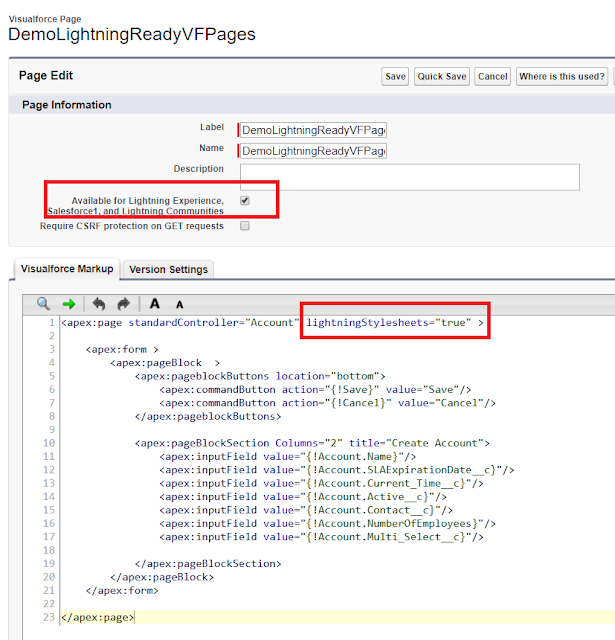Click the pageBlockSection title="Create Account" line

pyautogui.click(x=312, y=443)
